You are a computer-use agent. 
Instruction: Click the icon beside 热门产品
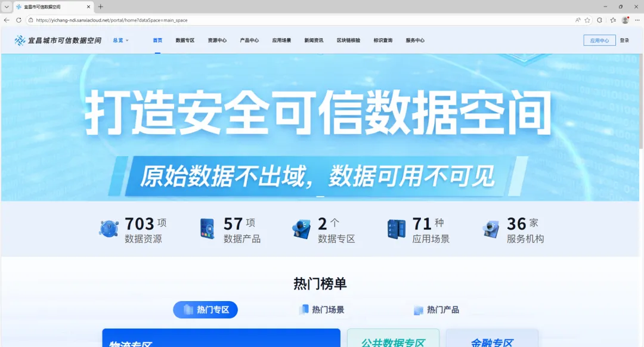tap(418, 309)
